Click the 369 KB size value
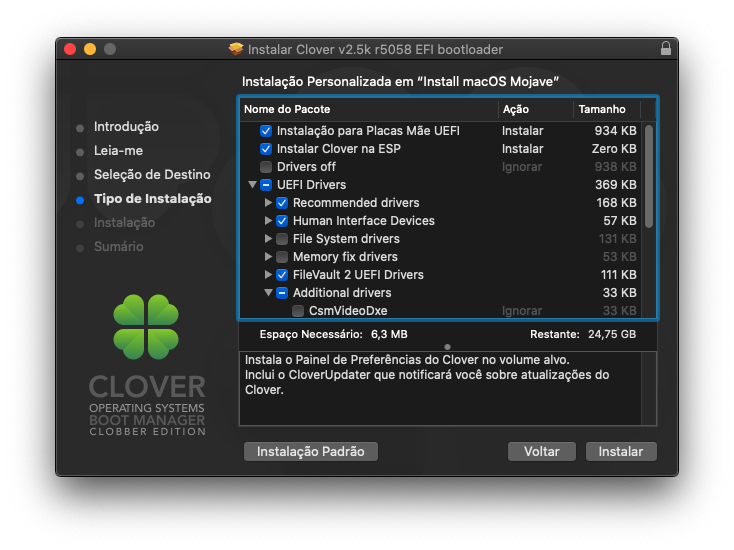This screenshot has width=734, height=550. pos(616,185)
